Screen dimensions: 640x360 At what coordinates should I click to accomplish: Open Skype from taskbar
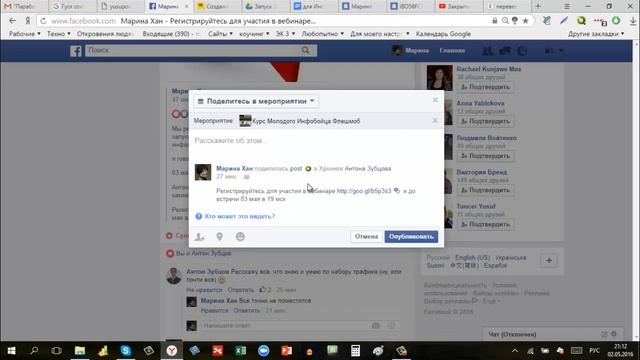[x=126, y=351]
